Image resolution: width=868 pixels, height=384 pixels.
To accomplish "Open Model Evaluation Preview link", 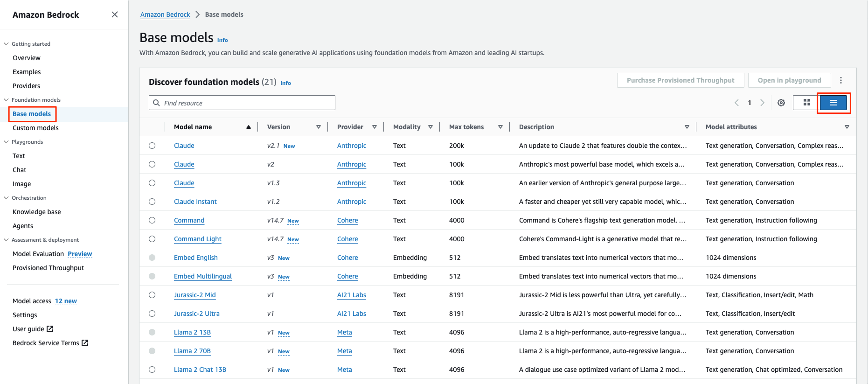I will [80, 254].
